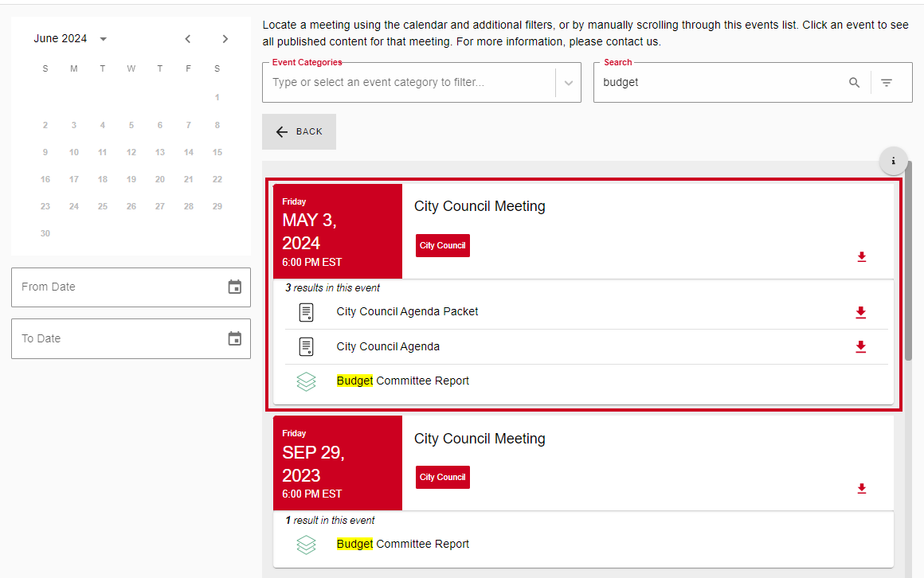Click the search magnifier icon
This screenshot has width=924, height=578.
tap(854, 83)
